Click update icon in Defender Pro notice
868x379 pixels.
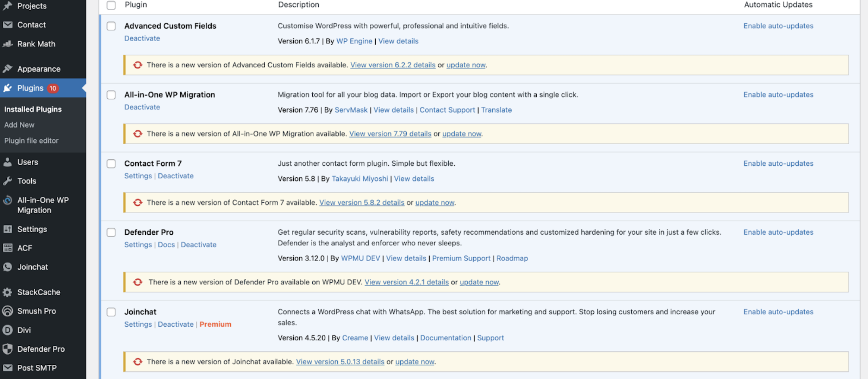[x=138, y=282]
